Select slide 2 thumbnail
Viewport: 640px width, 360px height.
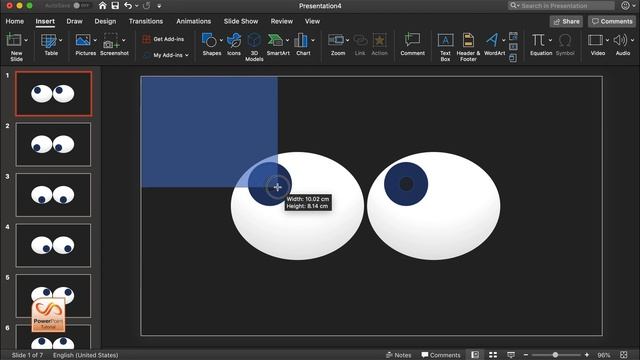[x=53, y=144]
